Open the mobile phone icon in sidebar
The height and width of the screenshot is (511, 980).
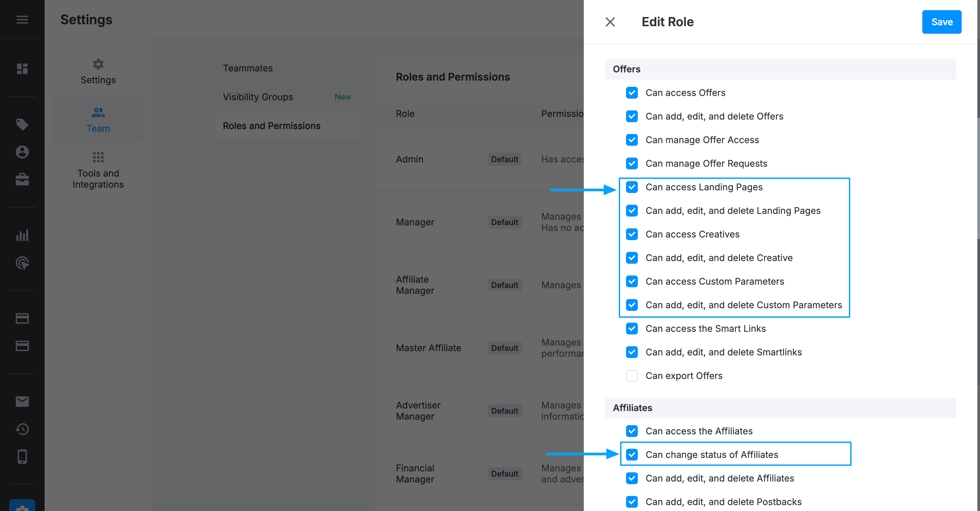click(x=22, y=457)
